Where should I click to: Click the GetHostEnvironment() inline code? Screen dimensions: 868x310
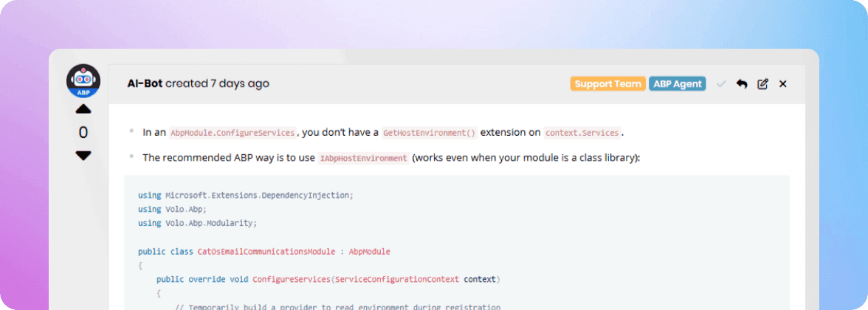point(429,133)
